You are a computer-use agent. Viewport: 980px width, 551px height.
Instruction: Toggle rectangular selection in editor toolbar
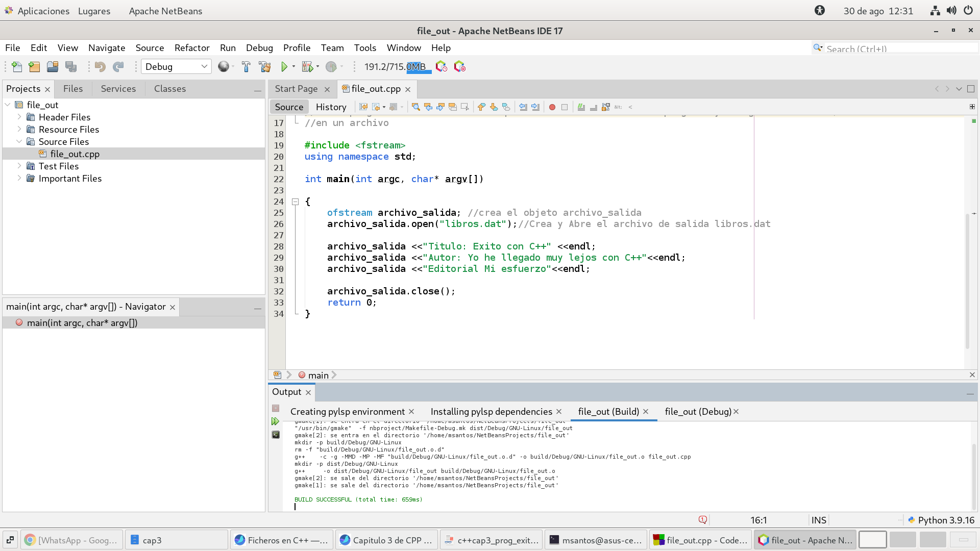464,107
